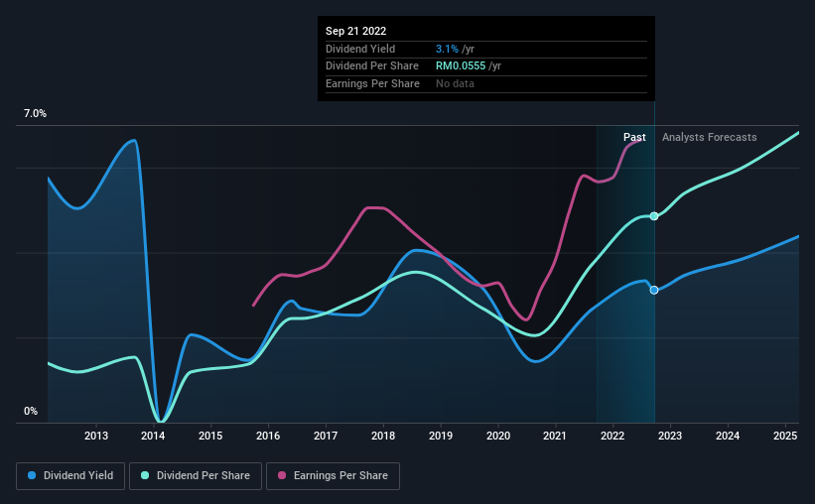Select the 2025 x-axis label
This screenshot has height=504, width=815.
785,436
